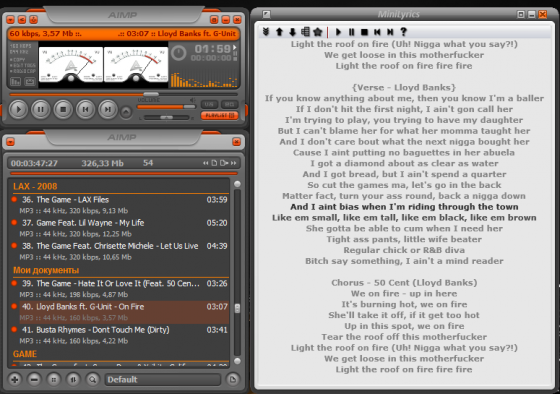Add files with playlist plus button

pyautogui.click(x=15, y=379)
